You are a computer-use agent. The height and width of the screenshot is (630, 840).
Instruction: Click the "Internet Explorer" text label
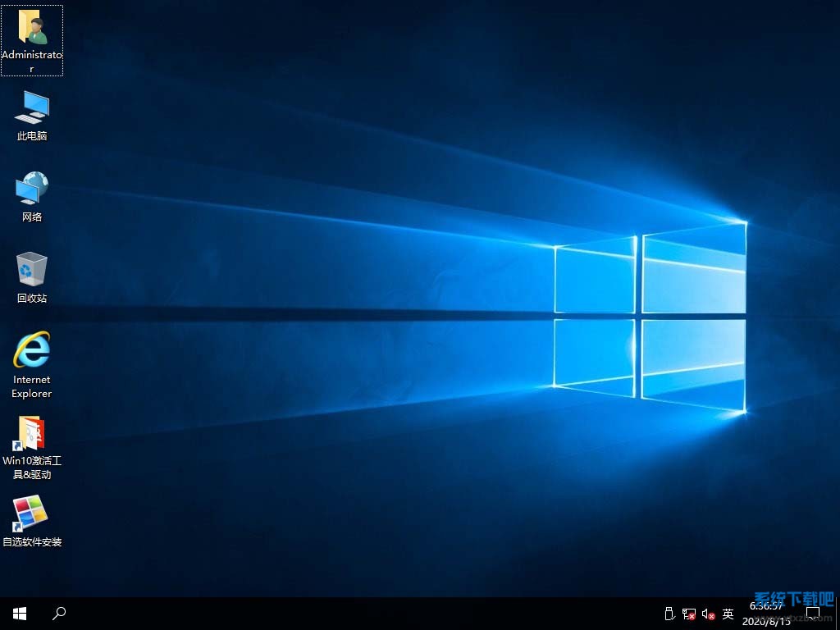[32, 386]
